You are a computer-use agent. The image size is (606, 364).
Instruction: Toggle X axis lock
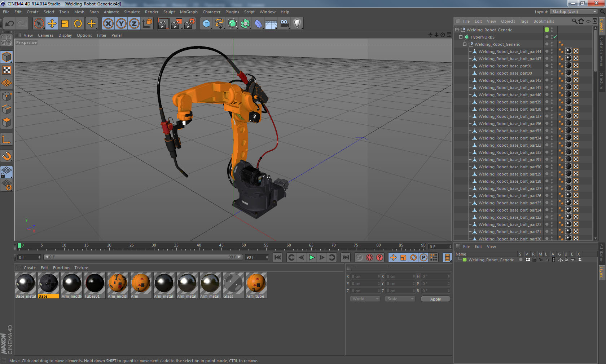(108, 24)
